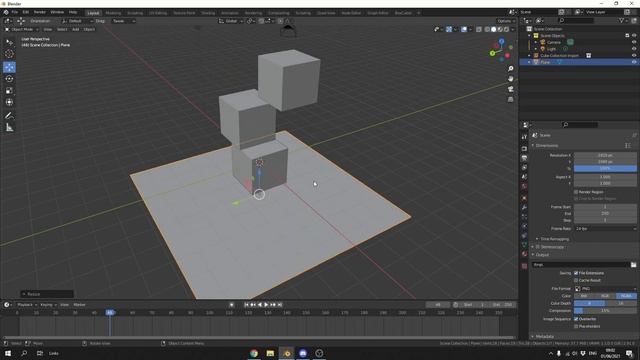The height and width of the screenshot is (360, 640).
Task: Collapse the Dimensions panel
Action: 546,146
